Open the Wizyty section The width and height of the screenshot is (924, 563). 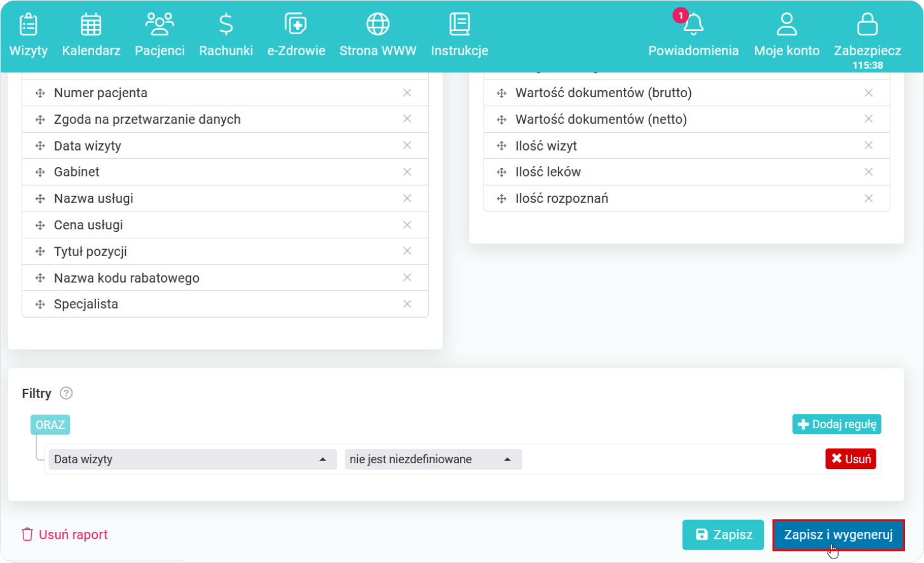pyautogui.click(x=29, y=36)
